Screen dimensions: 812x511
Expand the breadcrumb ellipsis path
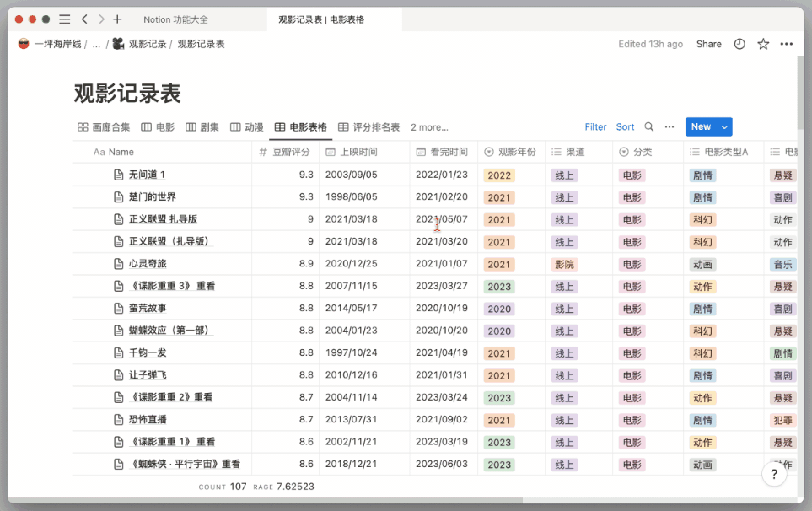pyautogui.click(x=96, y=45)
